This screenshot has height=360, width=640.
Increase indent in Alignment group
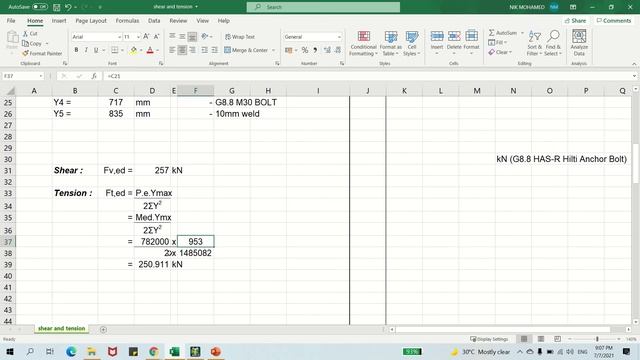tap(215, 50)
